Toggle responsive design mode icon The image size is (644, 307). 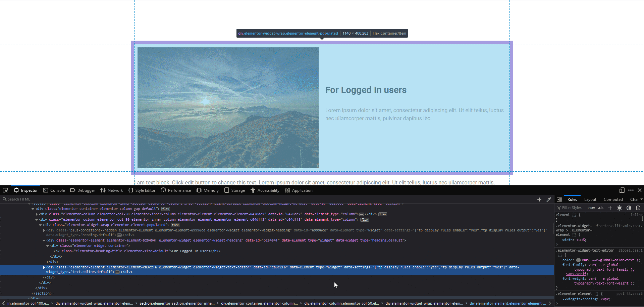coord(622,190)
